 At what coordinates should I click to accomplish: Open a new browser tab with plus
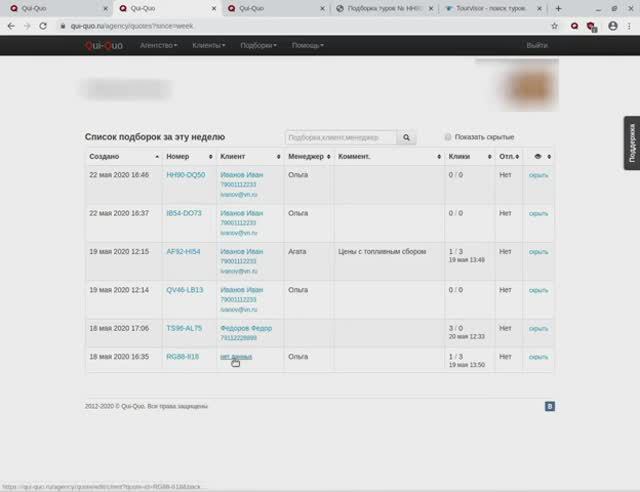(x=558, y=9)
